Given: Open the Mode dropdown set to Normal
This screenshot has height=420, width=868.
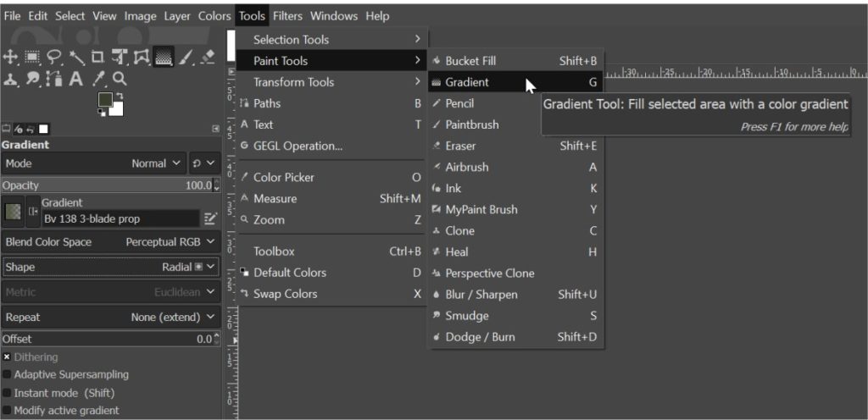Looking at the screenshot, I should [x=157, y=163].
